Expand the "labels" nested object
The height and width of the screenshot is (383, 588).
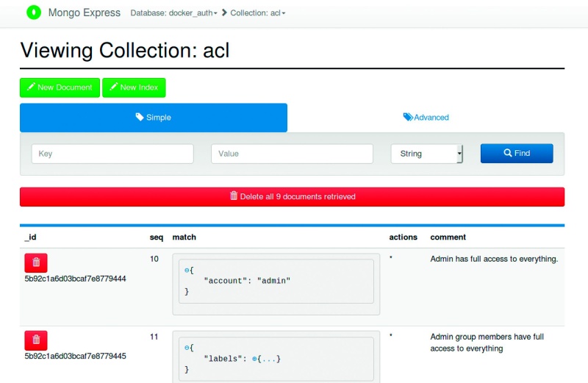(x=254, y=359)
